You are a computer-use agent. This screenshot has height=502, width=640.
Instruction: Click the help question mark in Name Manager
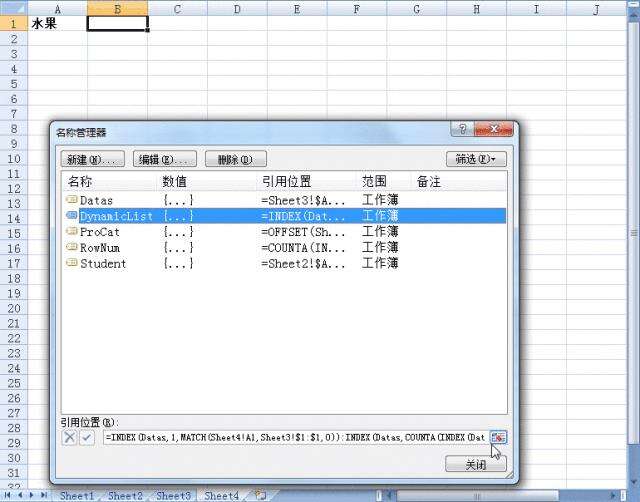point(462,129)
